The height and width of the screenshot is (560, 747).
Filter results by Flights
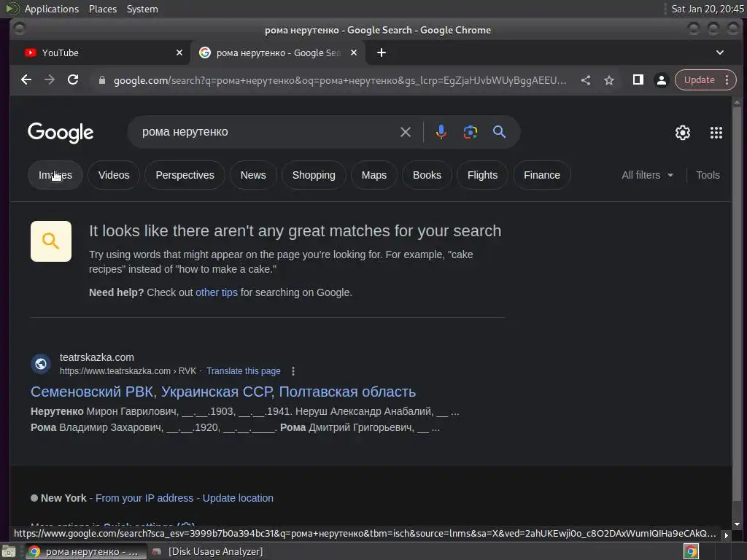(482, 175)
